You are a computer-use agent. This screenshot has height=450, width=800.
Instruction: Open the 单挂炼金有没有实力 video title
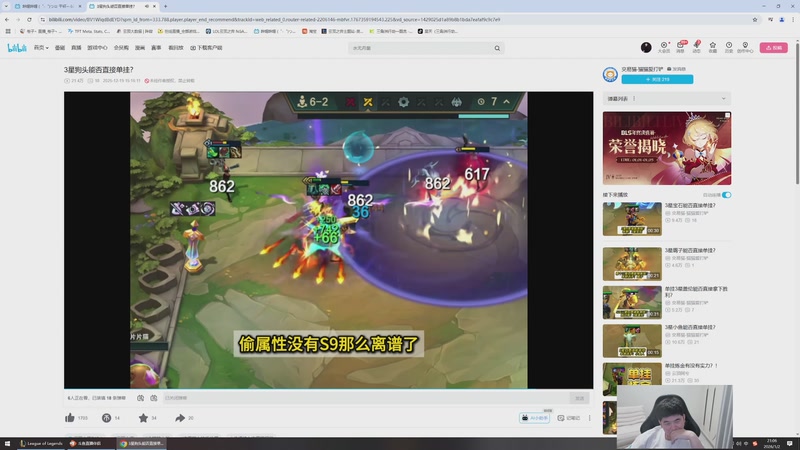(691, 366)
